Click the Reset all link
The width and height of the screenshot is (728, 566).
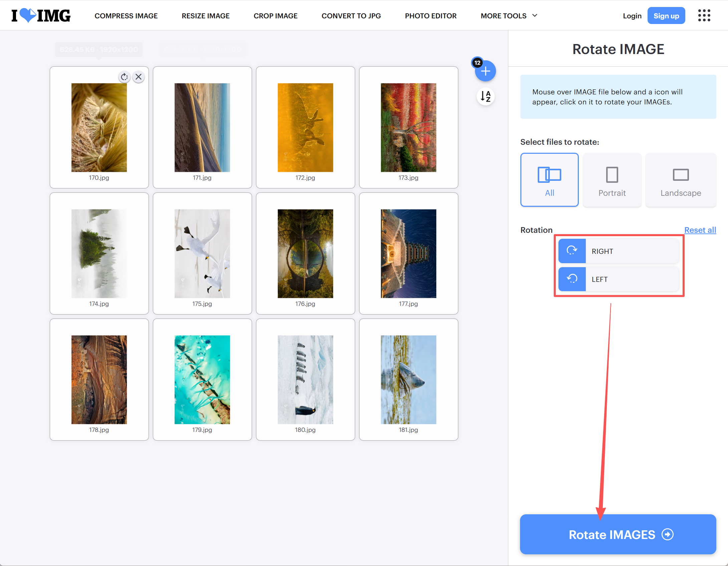(x=700, y=230)
